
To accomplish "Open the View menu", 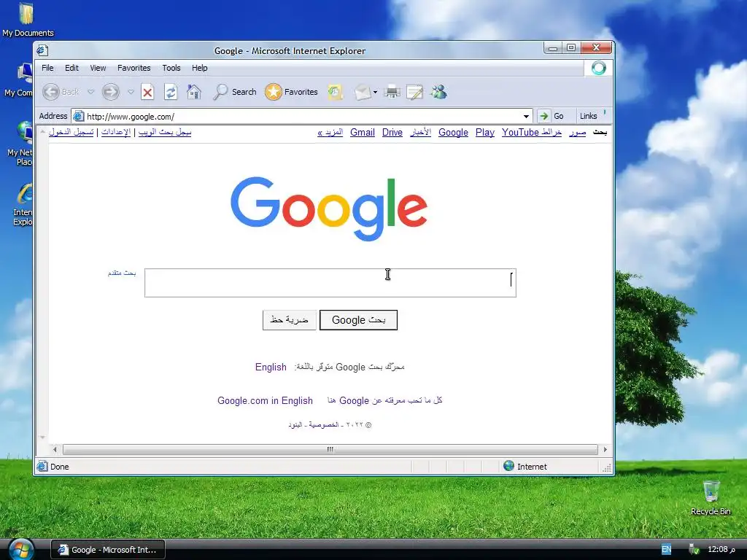I will (98, 68).
